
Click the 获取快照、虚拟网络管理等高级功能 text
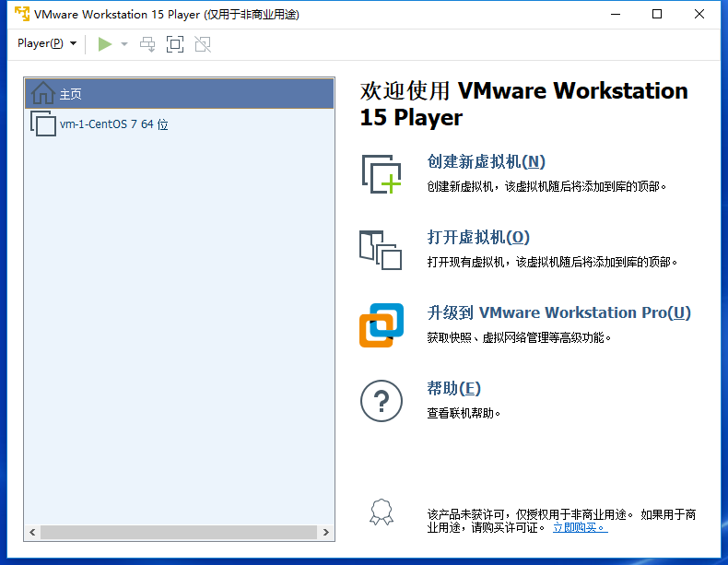click(519, 337)
